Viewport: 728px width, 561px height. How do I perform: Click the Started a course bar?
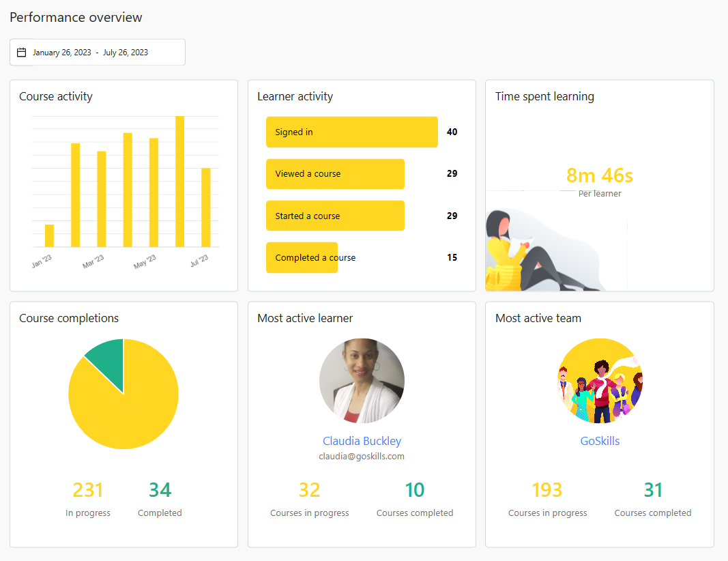point(335,216)
